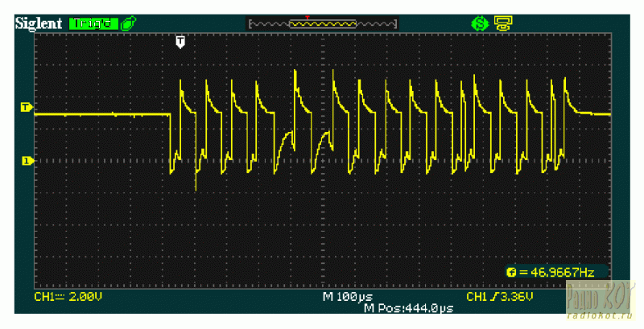
Task: Click the M Pos:444.0µs position readout
Action: click(x=409, y=308)
